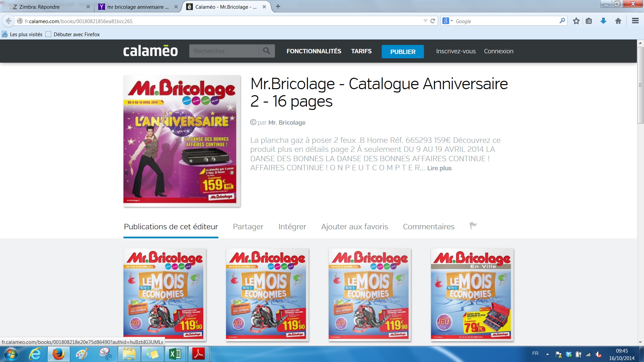
Task: Click the Firefox bookmark star icon
Action: tap(576, 21)
